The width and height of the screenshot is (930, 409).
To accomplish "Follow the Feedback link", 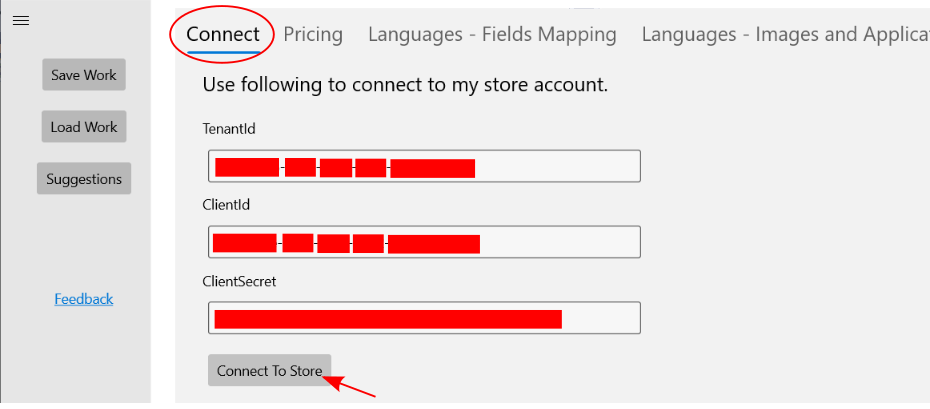I will [83, 299].
